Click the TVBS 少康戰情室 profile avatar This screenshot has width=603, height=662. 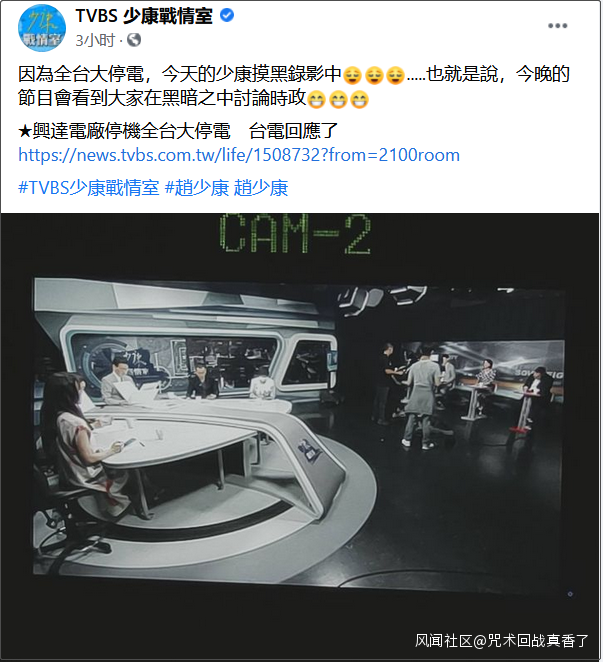(x=42, y=28)
